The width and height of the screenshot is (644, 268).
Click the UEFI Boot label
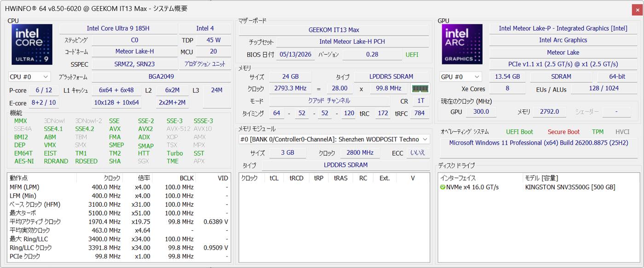[519, 132]
